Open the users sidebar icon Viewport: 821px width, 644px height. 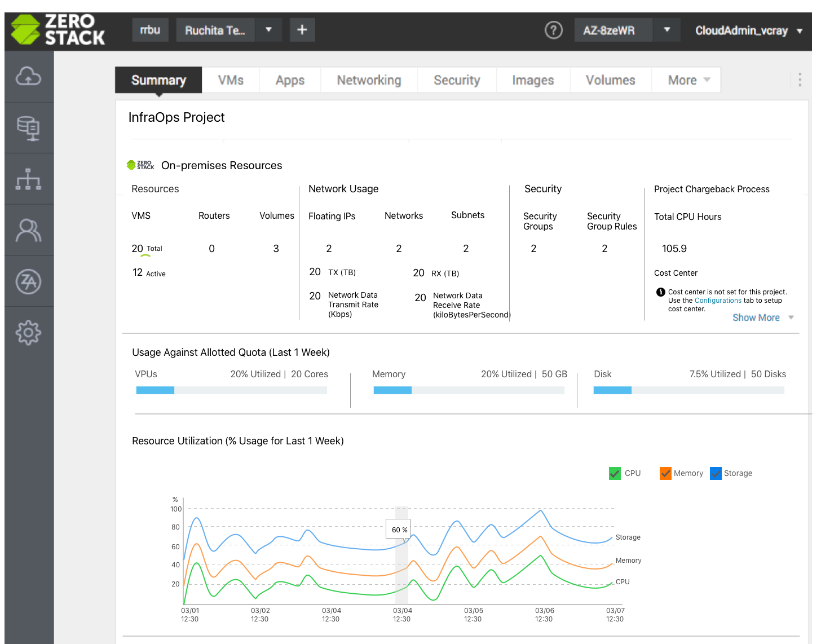29,230
